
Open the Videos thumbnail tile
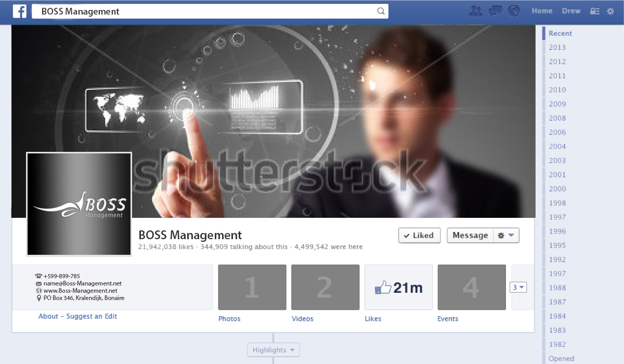pos(326,287)
